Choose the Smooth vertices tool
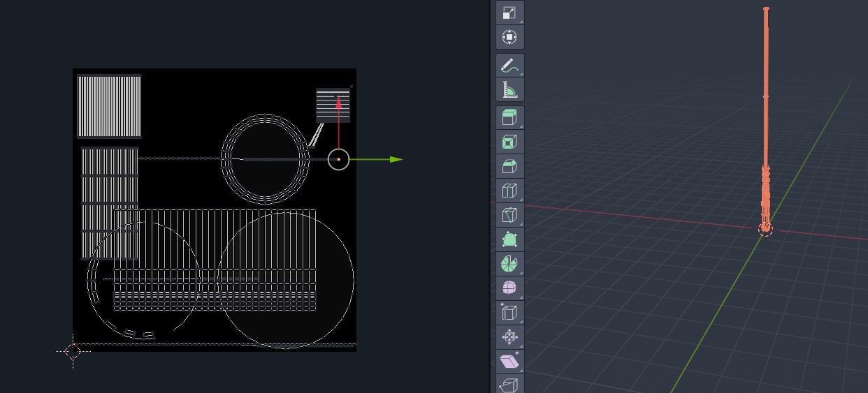 click(509, 288)
